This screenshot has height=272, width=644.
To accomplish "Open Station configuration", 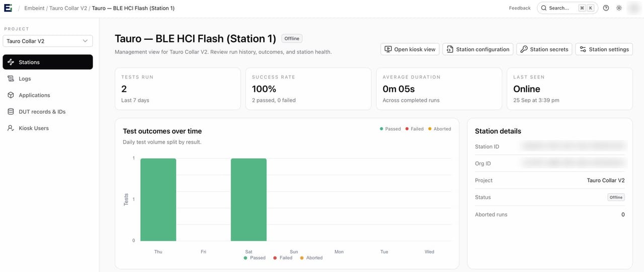I will [x=478, y=49].
